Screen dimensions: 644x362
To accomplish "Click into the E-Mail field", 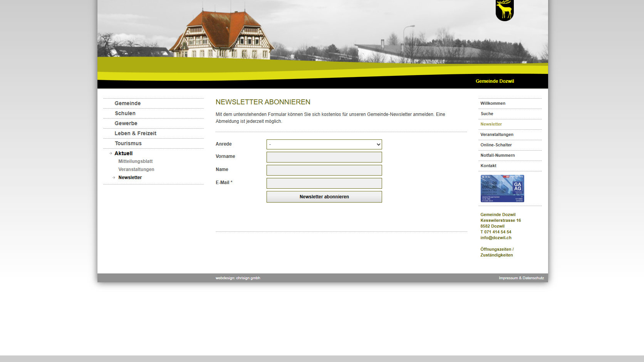I will [x=324, y=183].
